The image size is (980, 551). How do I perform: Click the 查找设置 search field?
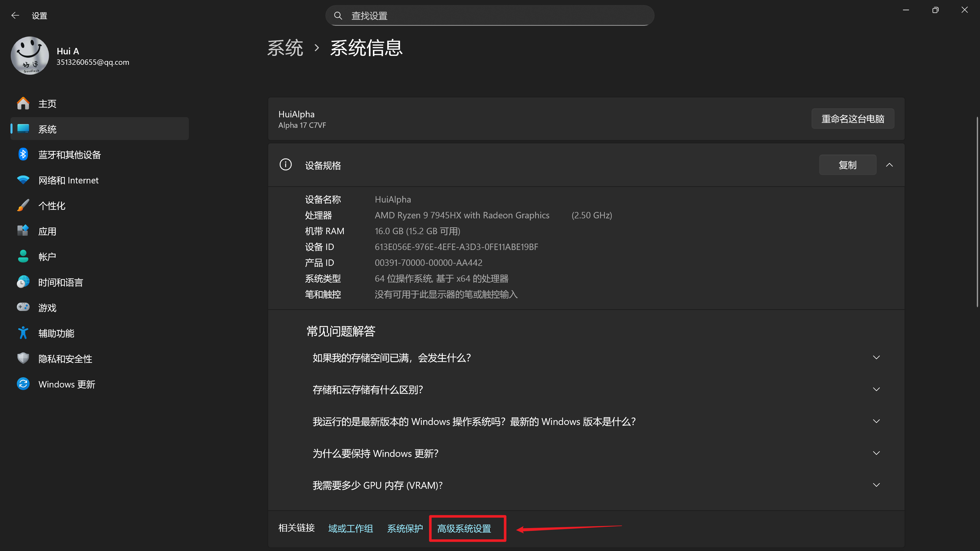tap(490, 16)
